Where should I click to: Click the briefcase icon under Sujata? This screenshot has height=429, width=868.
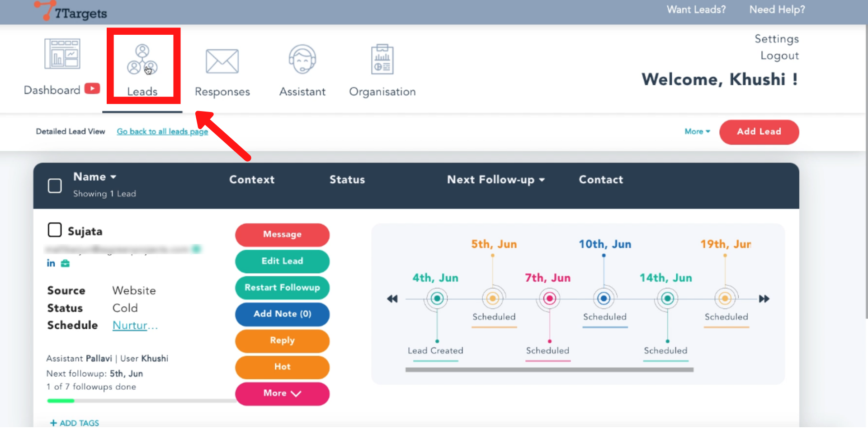coord(65,263)
